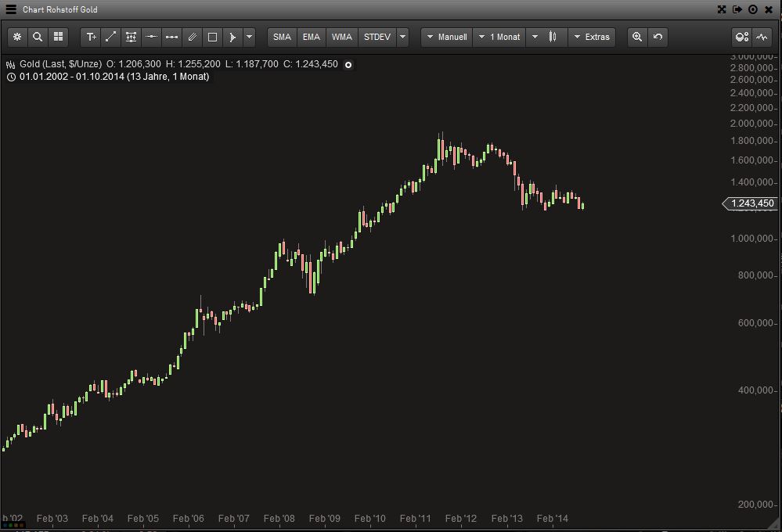
Task: Click the resize grip at chart corner
Action: click(774, 523)
